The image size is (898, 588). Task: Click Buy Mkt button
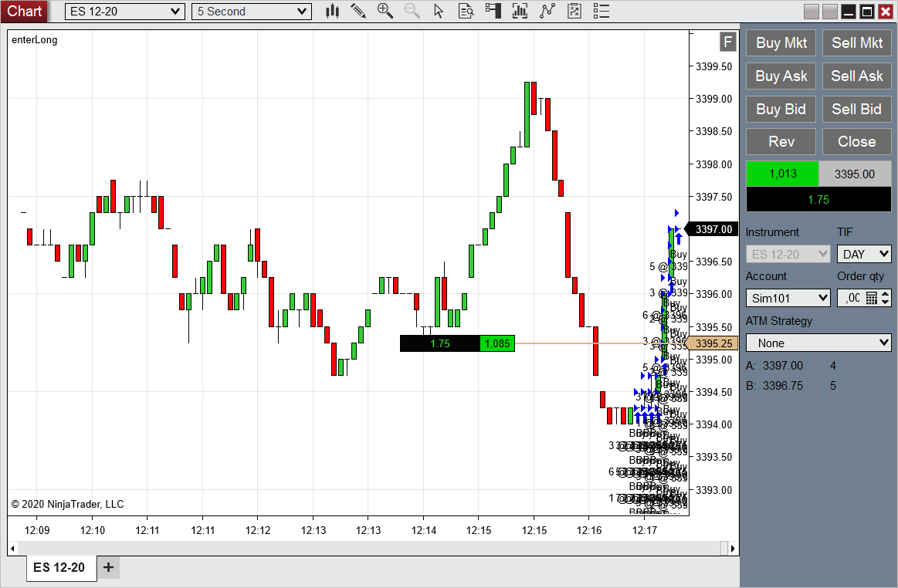tap(781, 43)
